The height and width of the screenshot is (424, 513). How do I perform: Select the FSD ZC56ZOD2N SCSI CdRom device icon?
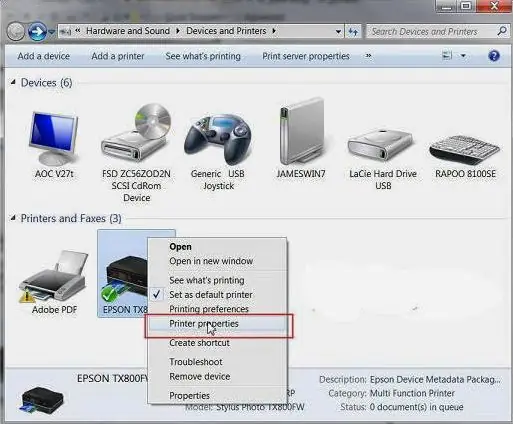(136, 134)
